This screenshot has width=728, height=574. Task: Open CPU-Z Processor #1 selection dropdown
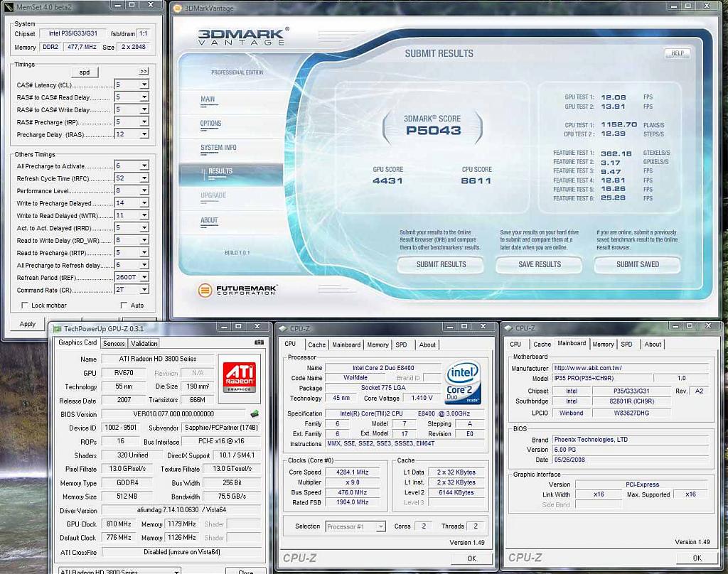click(x=381, y=526)
